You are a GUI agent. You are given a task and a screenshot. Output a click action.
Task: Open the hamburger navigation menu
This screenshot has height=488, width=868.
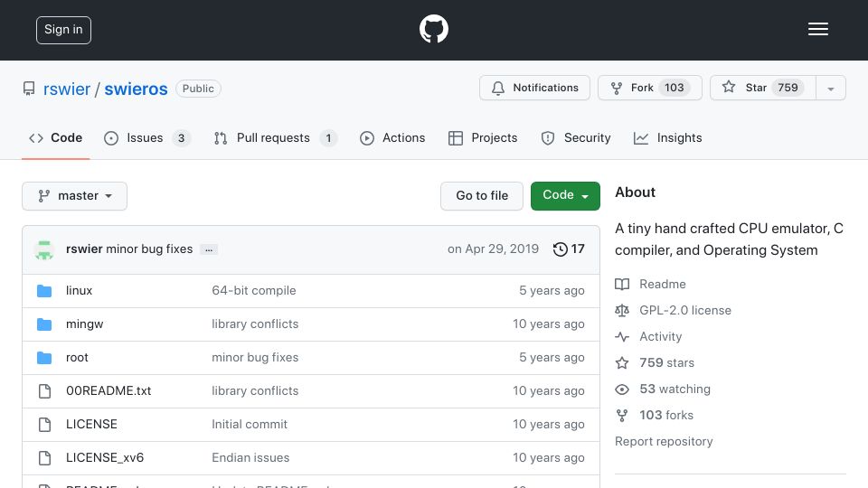pos(817,29)
